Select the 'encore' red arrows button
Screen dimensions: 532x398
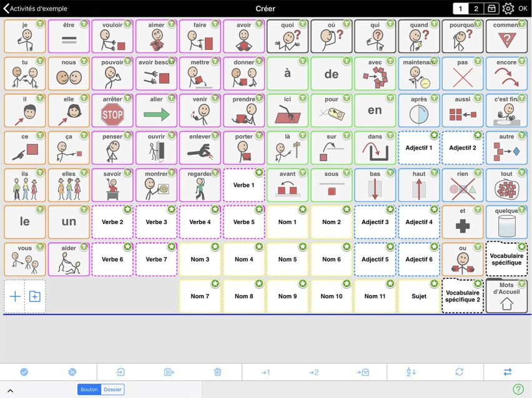pos(506,74)
